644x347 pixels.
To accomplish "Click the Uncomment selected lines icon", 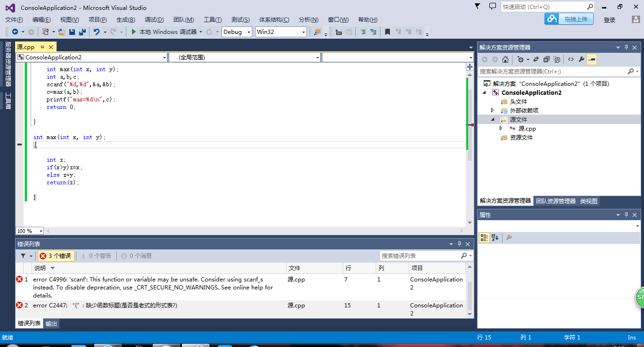I will coord(373,32).
